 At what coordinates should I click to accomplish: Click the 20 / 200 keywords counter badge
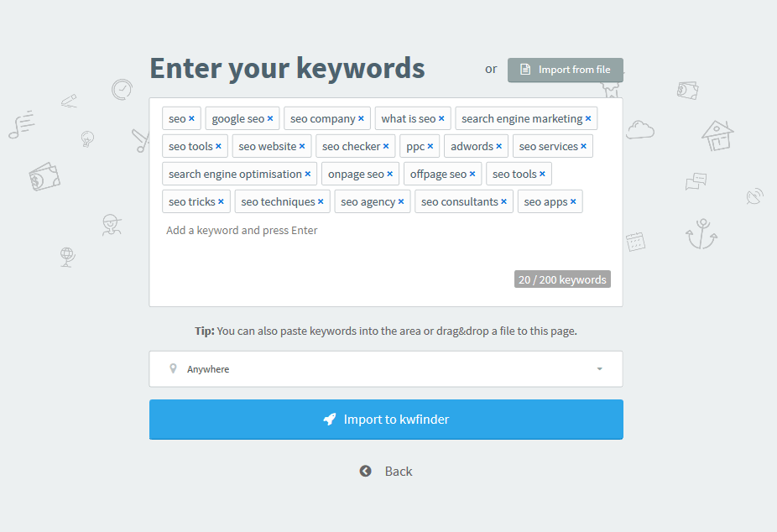coord(562,279)
